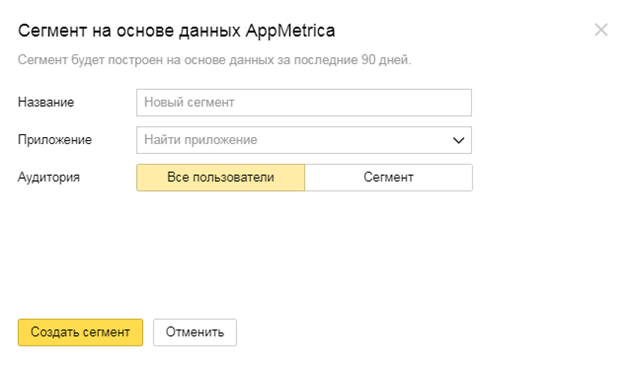Click the dialog title Сегмент на основе данных AppMetrica

177,30
